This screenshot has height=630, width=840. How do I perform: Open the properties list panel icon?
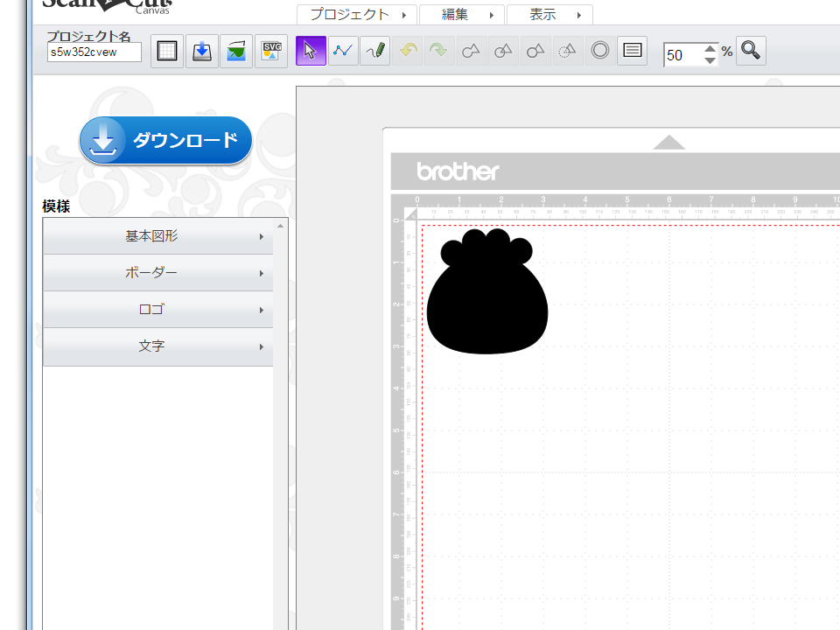tap(632, 51)
